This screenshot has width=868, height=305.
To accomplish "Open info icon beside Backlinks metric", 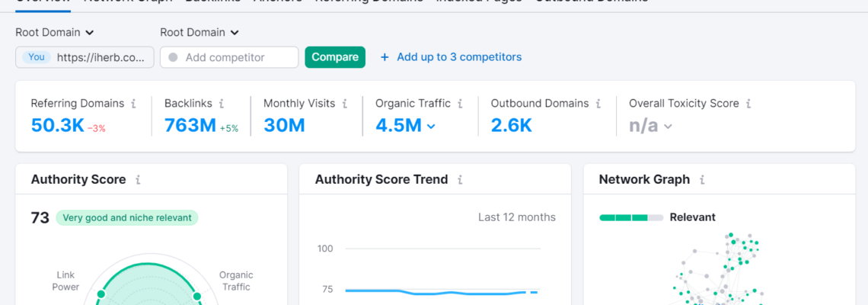I will [x=222, y=104].
